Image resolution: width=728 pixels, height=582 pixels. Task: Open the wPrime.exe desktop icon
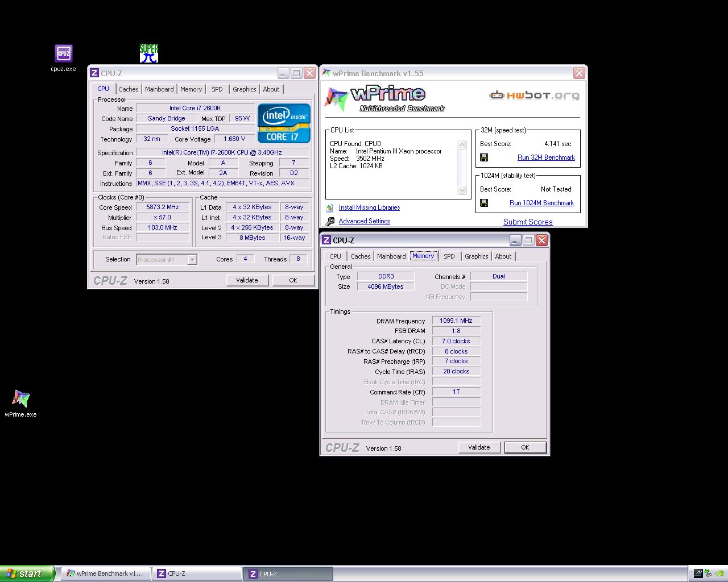click(x=20, y=400)
